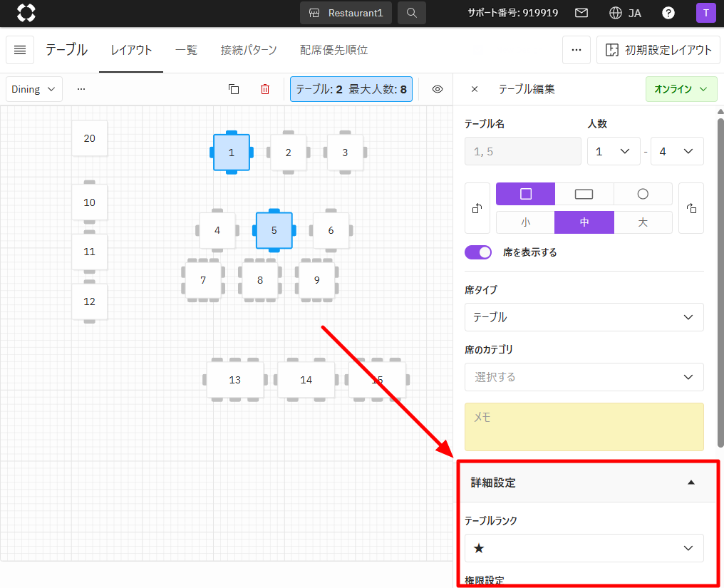Delete selected tables with red trash icon
Viewport: 724px width, 588px height.
point(265,89)
